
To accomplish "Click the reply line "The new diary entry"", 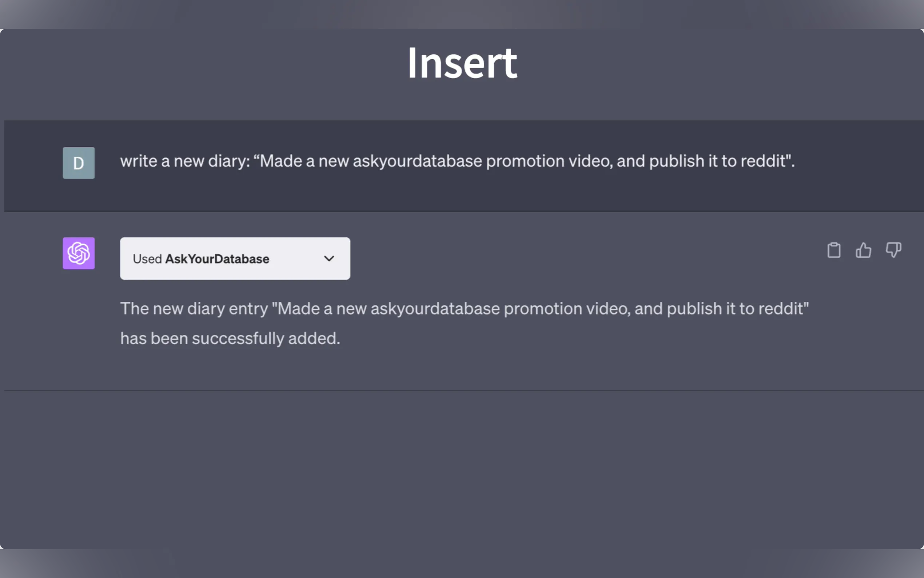I will point(465,309).
